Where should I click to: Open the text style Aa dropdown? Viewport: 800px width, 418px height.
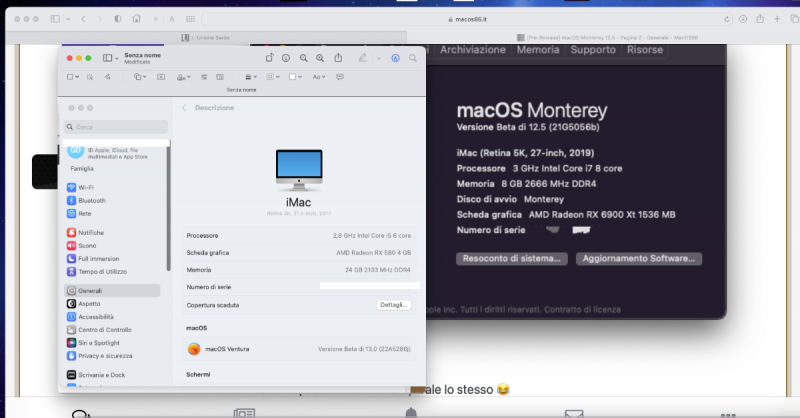point(318,77)
